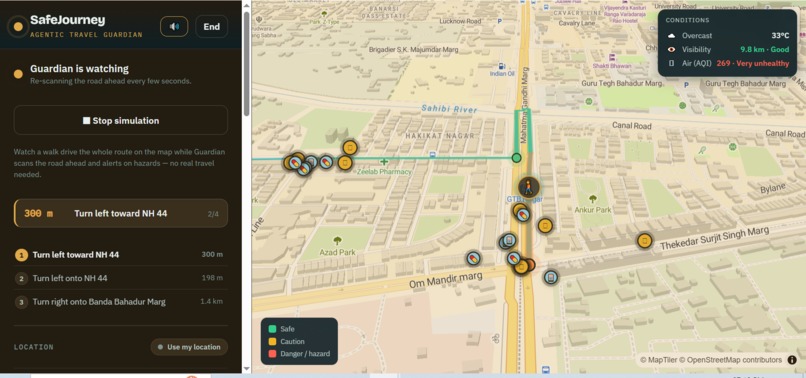Click yellow phone marker left of Zeelab Pharmacy
The height and width of the screenshot is (378, 806).
345,164
